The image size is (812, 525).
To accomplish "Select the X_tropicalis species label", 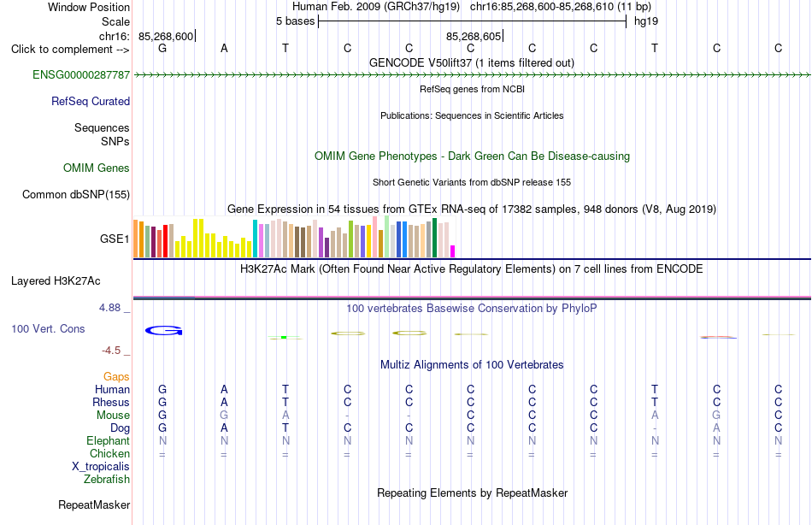I will pyautogui.click(x=101, y=467).
